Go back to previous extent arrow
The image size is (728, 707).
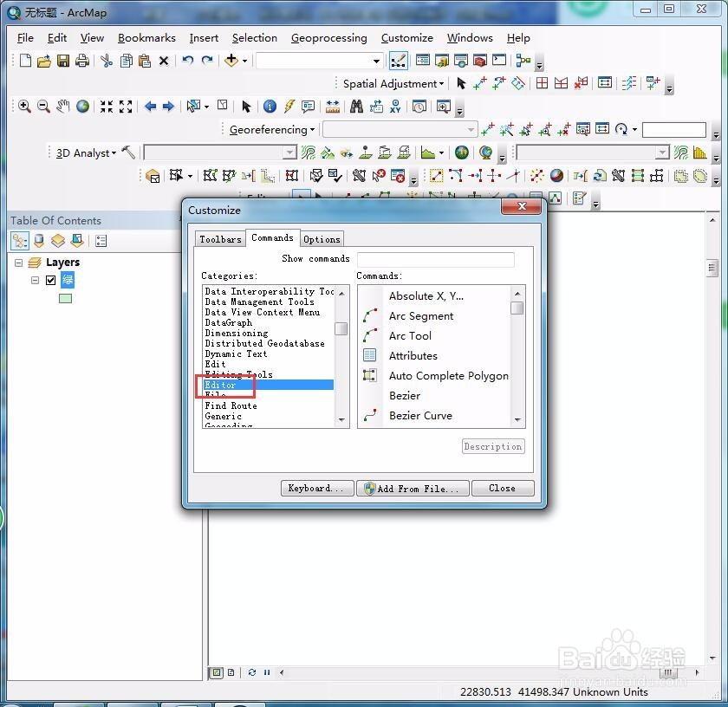point(150,107)
